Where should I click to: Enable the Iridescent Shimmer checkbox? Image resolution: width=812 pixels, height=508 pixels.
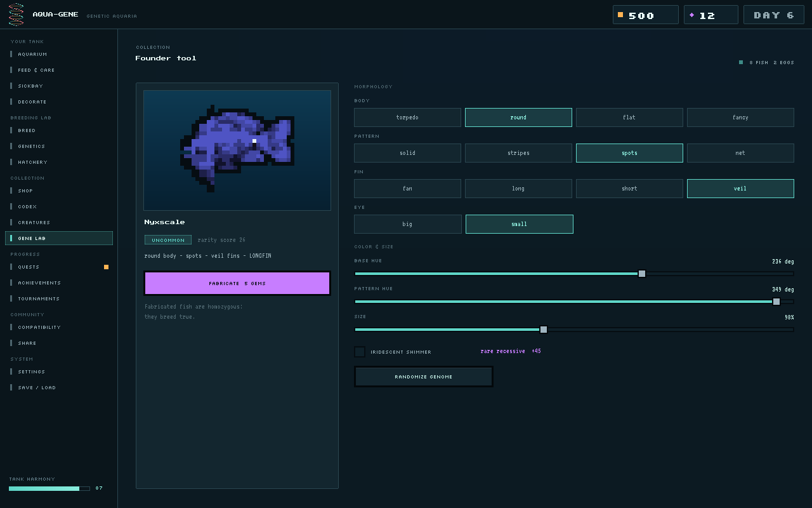click(x=360, y=352)
